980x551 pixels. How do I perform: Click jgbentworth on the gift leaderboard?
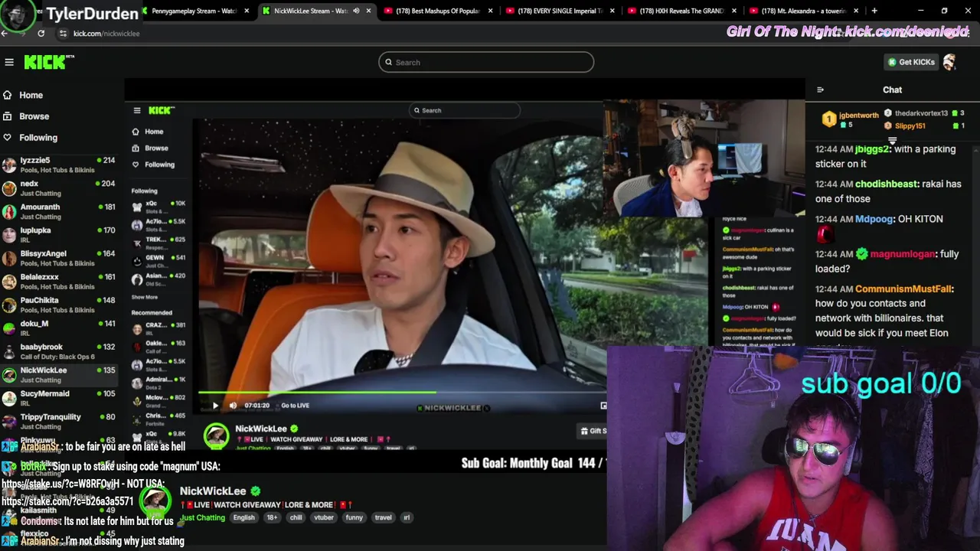click(x=858, y=116)
